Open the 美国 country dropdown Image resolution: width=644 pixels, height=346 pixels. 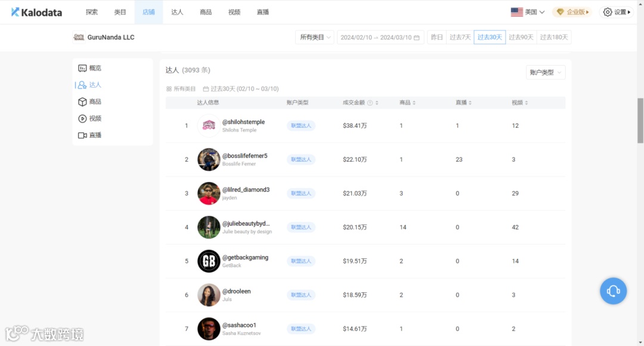tap(528, 13)
